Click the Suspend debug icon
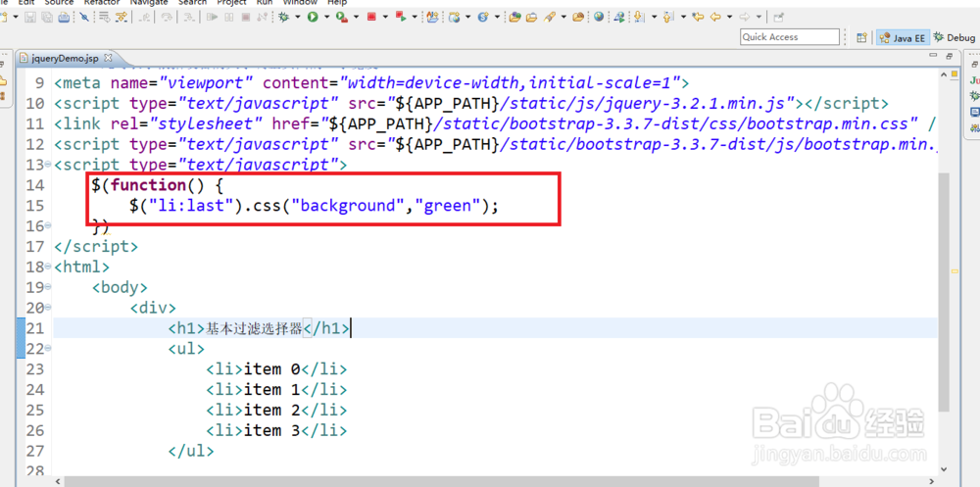 [x=229, y=17]
